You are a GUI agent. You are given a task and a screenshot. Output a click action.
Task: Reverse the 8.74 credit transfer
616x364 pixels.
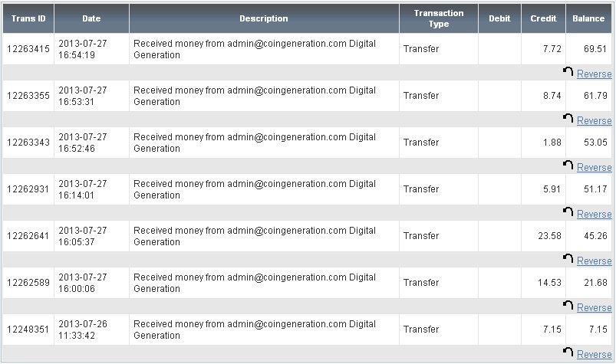pyautogui.click(x=594, y=121)
